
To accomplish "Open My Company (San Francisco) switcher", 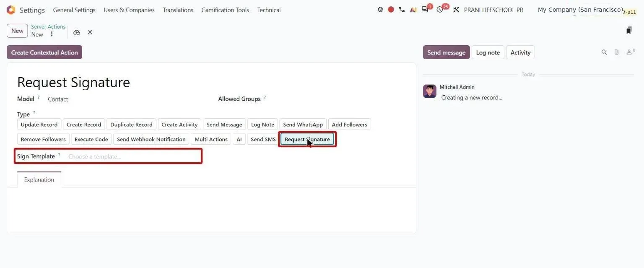I will 580,10.
